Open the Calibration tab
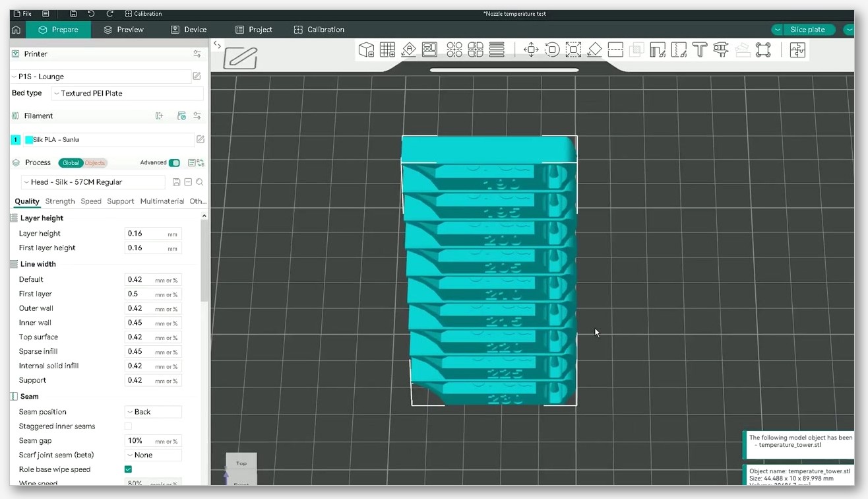The image size is (868, 499). pyautogui.click(x=319, y=30)
